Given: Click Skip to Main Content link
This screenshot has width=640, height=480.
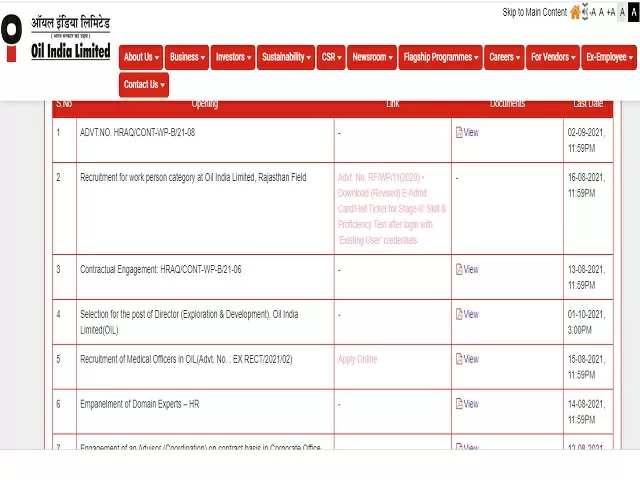Looking at the screenshot, I should 534,12.
